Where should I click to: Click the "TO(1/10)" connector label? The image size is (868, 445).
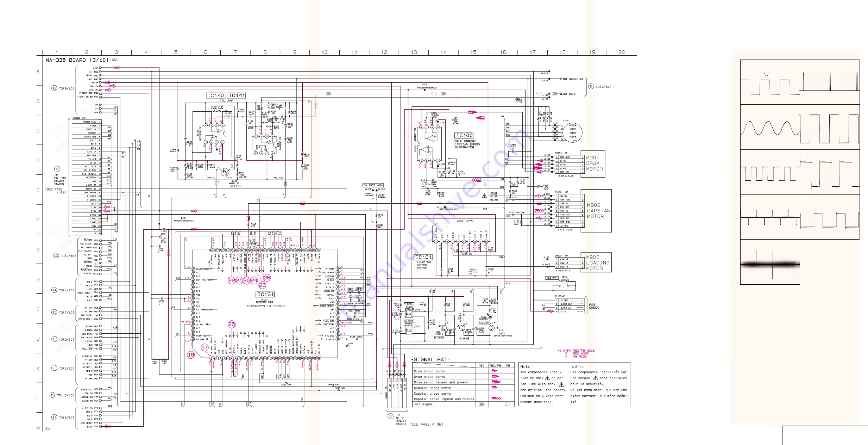tap(66, 368)
